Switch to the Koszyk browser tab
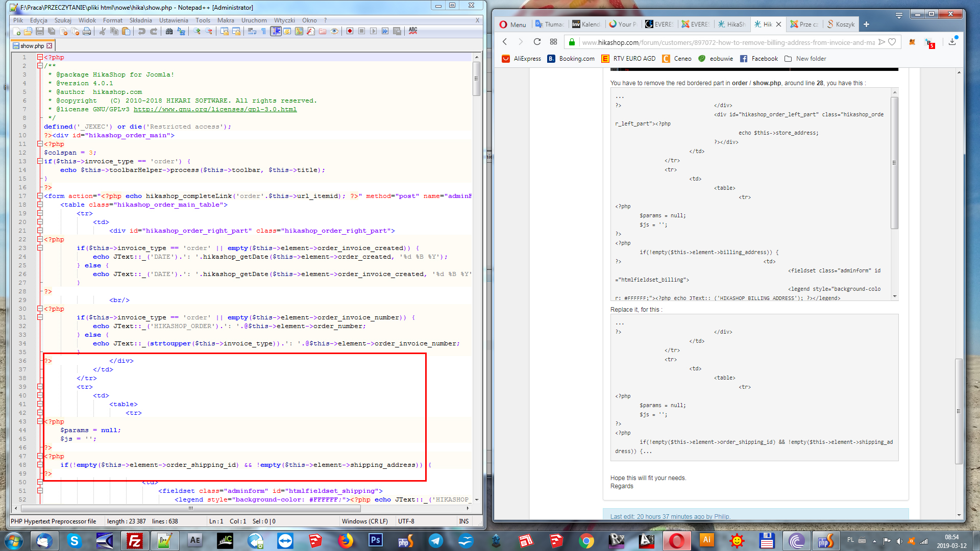Screen dimensions: 980x551 pyautogui.click(x=842, y=24)
